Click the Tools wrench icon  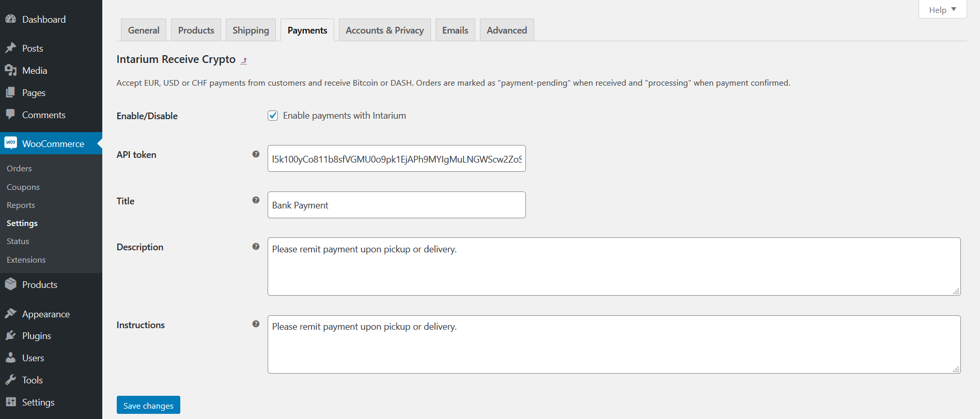(10, 380)
